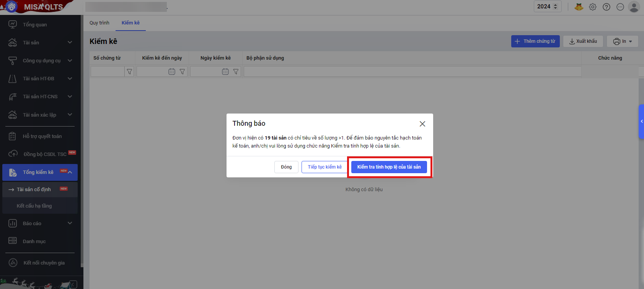The width and height of the screenshot is (644, 289).
Task: Switch to the Quy trình tab
Action: [x=99, y=23]
